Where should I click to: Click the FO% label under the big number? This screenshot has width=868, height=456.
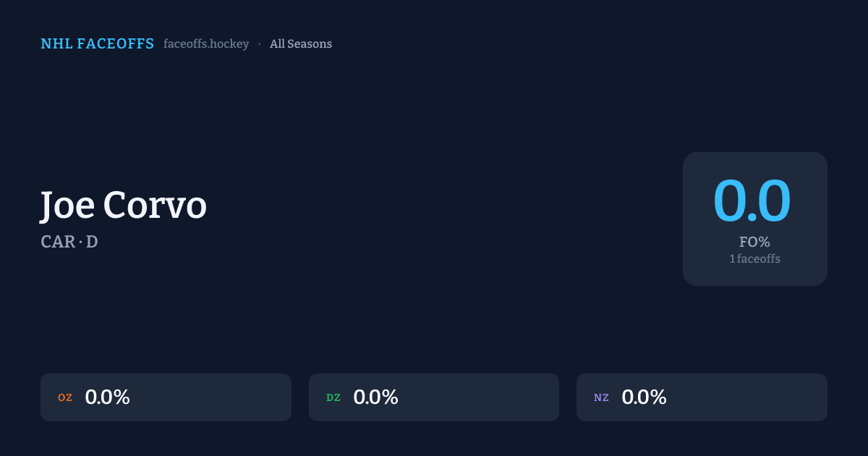pyautogui.click(x=754, y=242)
